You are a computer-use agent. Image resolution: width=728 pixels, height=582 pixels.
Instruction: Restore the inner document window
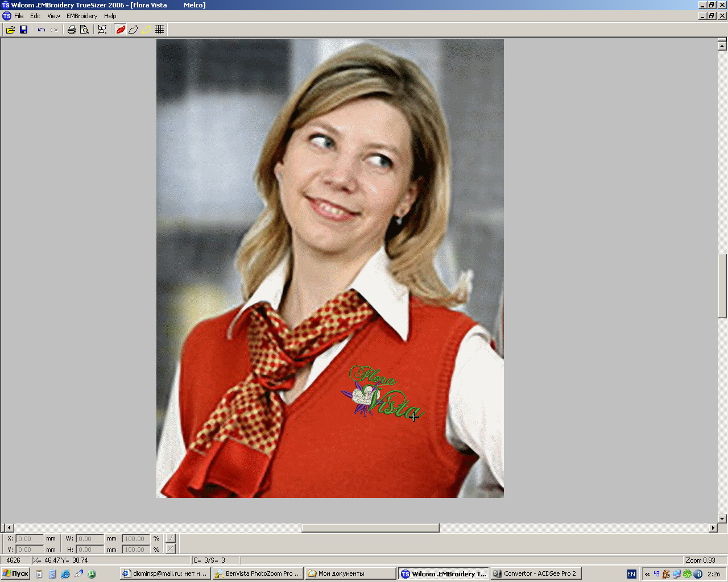click(x=712, y=16)
